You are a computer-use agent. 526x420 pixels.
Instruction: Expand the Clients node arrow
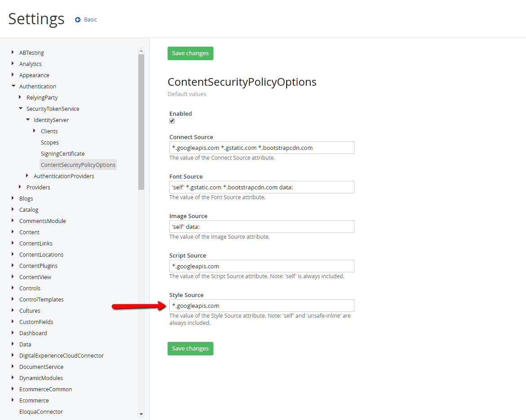35,131
